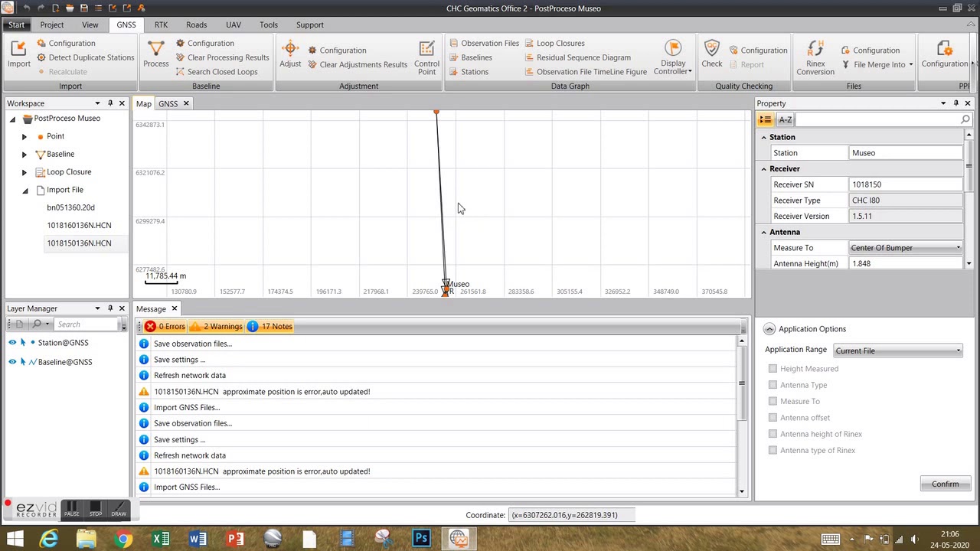This screenshot has height=551, width=980.
Task: Select the Map document tab
Action: (143, 104)
